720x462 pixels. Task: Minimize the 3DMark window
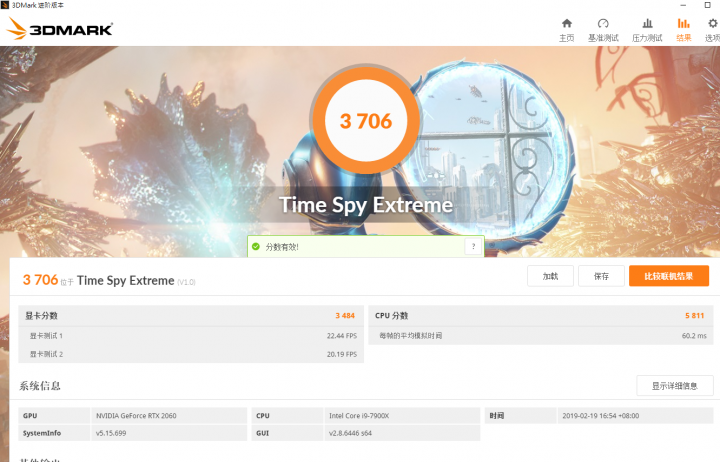[683, 5]
